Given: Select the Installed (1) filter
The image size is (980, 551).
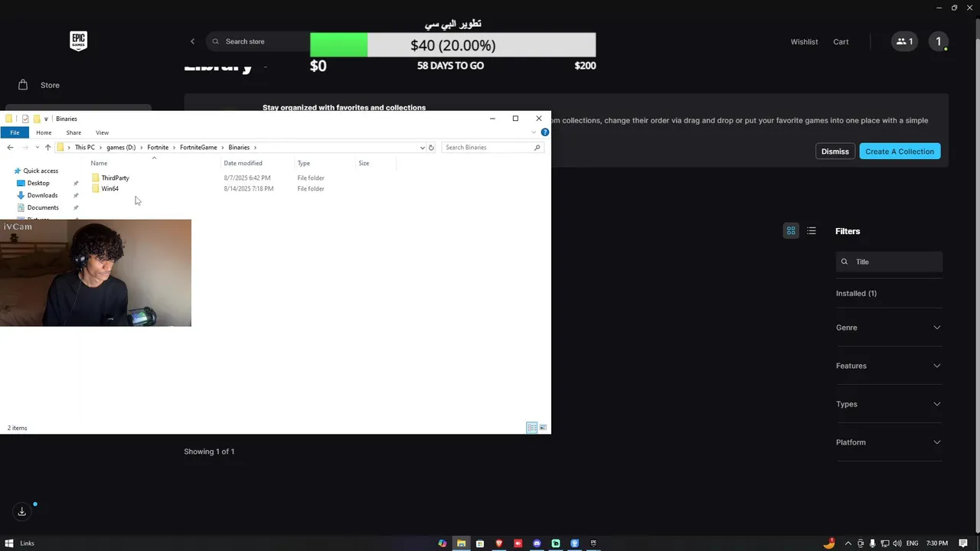Looking at the screenshot, I should click(856, 293).
